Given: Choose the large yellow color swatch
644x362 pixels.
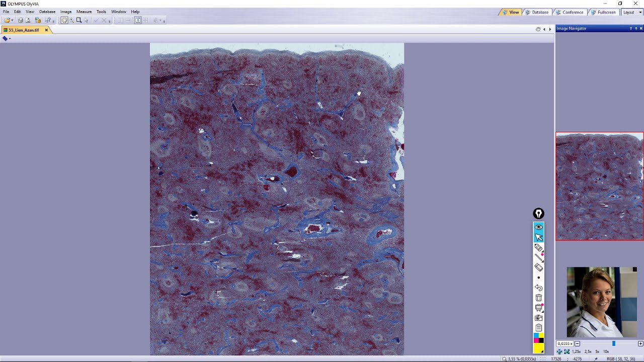Looking at the screenshot, I should pos(538,348).
